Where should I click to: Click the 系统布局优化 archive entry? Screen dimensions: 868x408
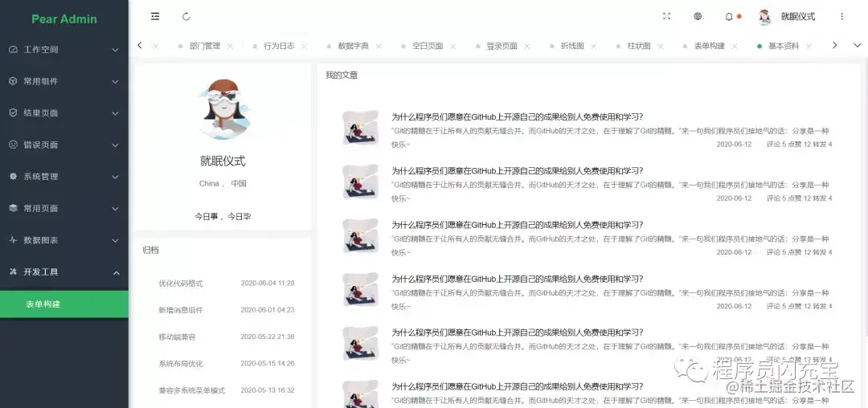point(181,364)
